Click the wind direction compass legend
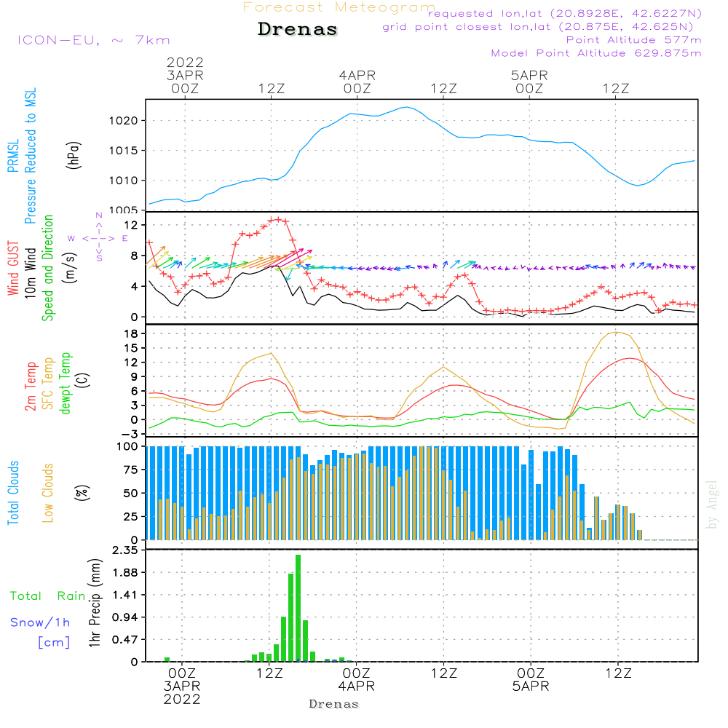The width and height of the screenshot is (728, 728). [99, 237]
